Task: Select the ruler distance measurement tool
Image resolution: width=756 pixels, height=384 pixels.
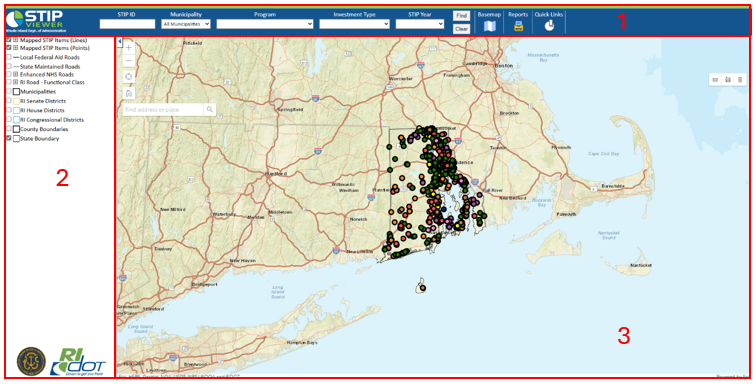Action: tap(716, 80)
